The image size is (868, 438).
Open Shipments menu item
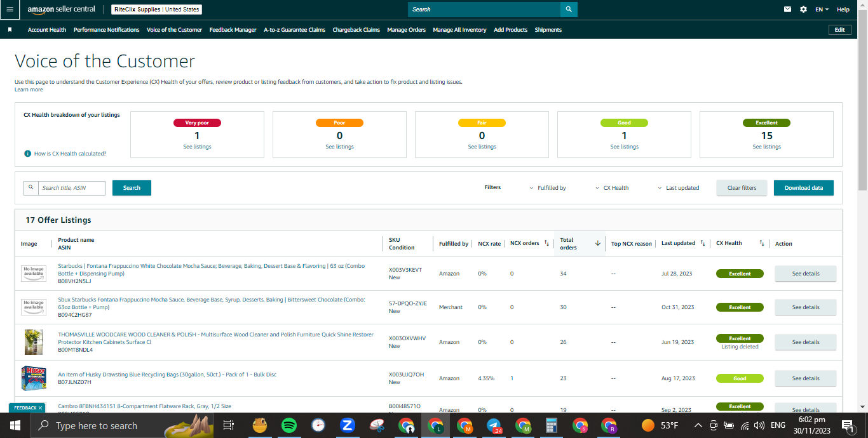(548, 30)
